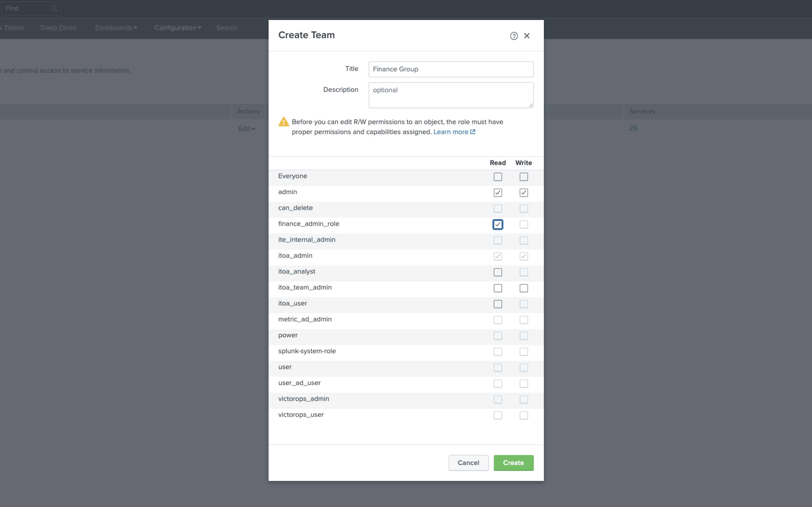This screenshot has width=812, height=507.
Task: Enable Read for itoa_analyst
Action: pyautogui.click(x=498, y=272)
